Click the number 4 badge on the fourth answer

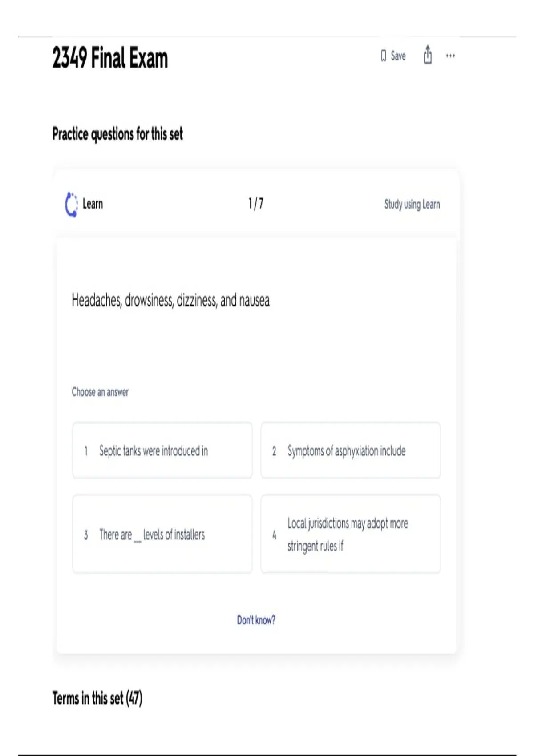[x=274, y=535]
